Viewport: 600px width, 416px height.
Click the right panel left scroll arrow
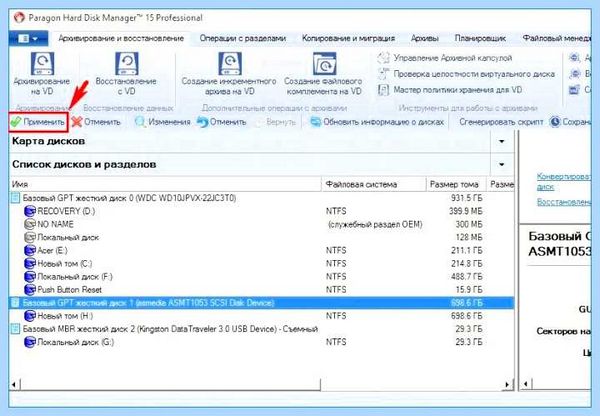526,384
